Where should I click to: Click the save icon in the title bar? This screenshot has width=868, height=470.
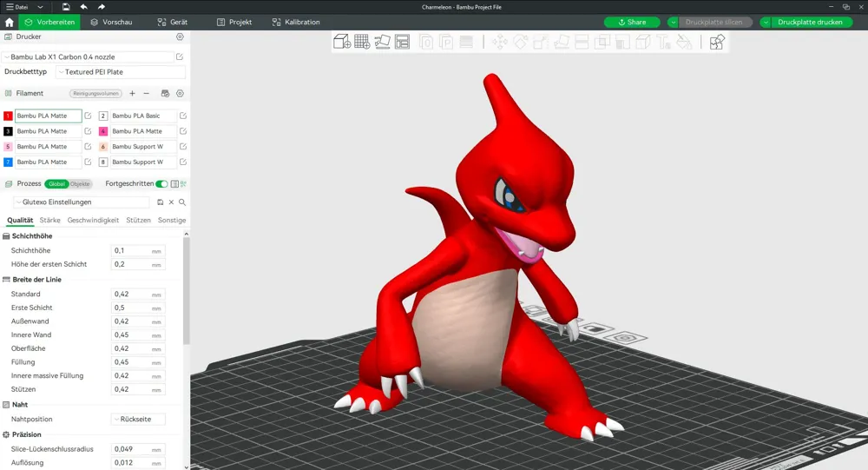(66, 7)
